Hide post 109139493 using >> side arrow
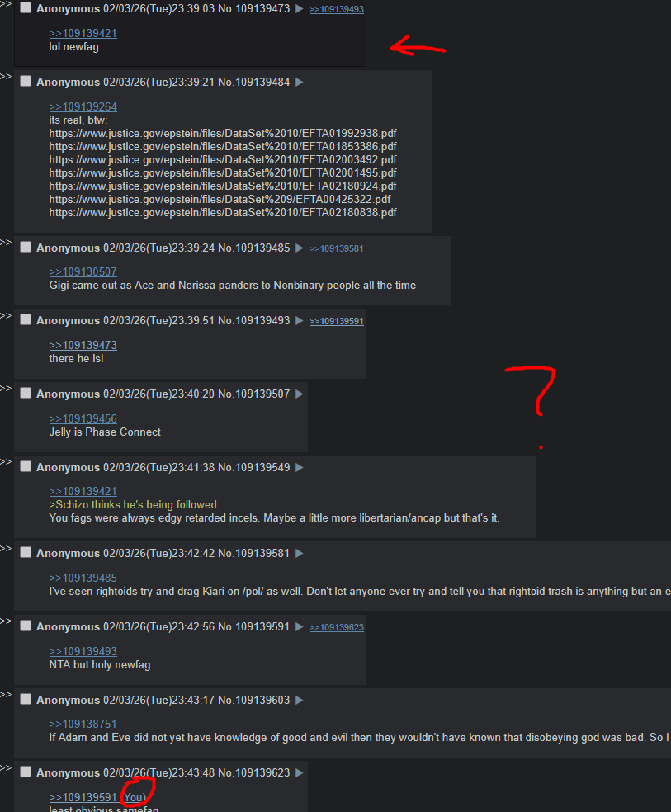The width and height of the screenshot is (671, 812). click(6, 316)
